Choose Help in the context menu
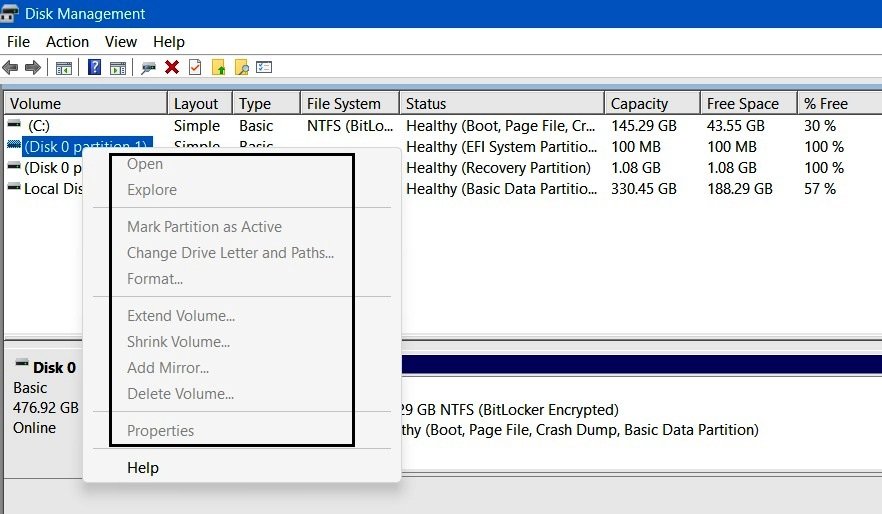The image size is (882, 514). (x=143, y=468)
